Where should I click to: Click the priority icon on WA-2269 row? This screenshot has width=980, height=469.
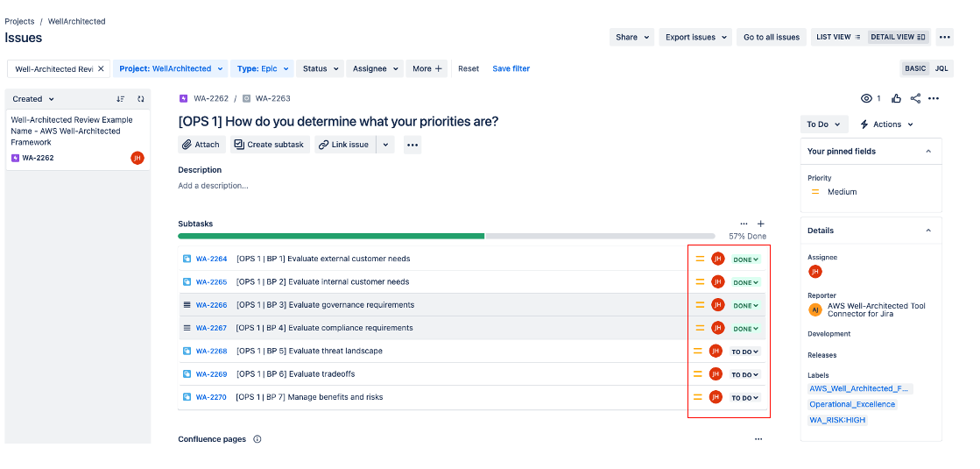click(697, 374)
